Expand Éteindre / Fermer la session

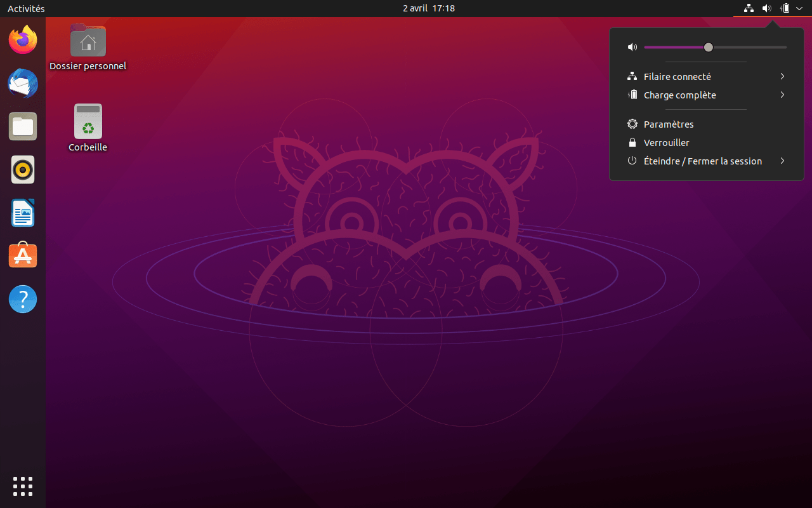(706, 161)
